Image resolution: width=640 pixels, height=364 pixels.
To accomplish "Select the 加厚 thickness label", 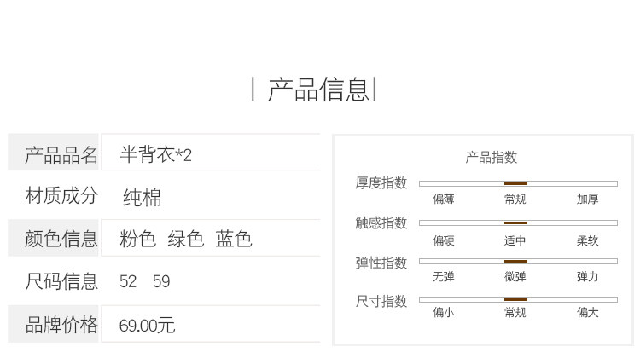I will pyautogui.click(x=587, y=199).
